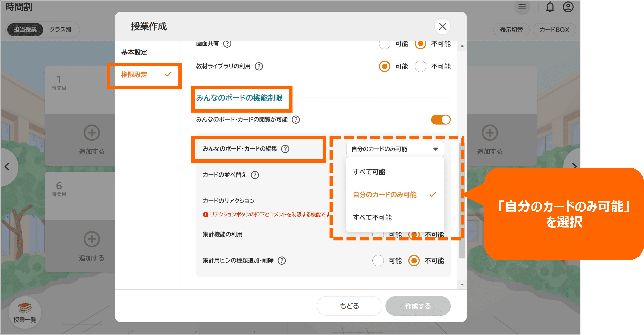The image size is (644, 335).
Task: Click help icon beside みんなのボード・カードの編集
Action: (285, 149)
